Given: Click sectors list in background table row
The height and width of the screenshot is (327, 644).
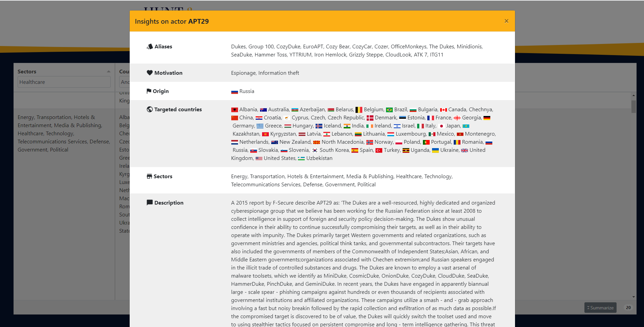Looking at the screenshot, I should click(64, 133).
